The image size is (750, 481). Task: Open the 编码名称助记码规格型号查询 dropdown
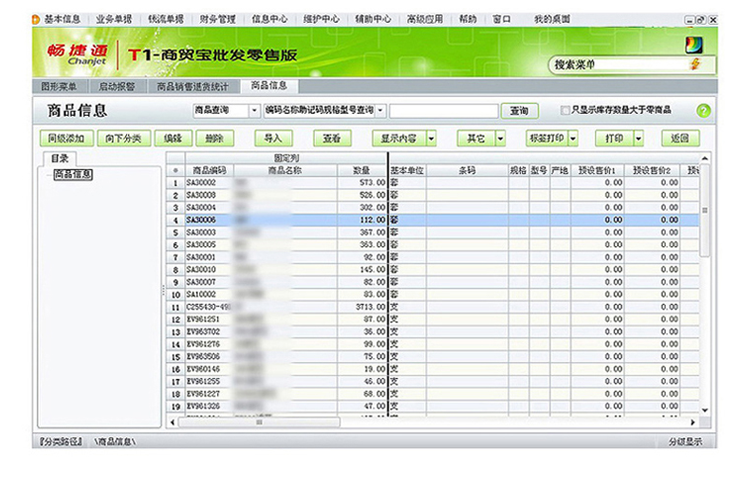[381, 111]
